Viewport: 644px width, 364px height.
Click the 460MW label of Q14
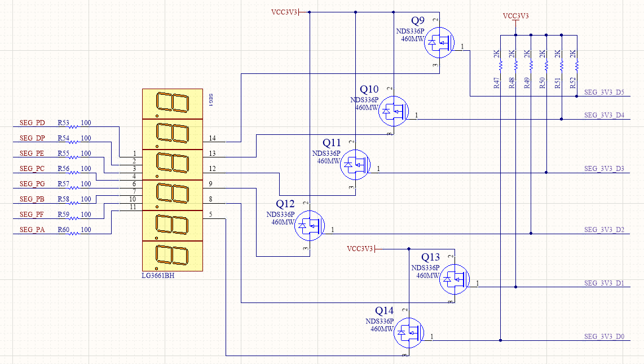coord(382,329)
